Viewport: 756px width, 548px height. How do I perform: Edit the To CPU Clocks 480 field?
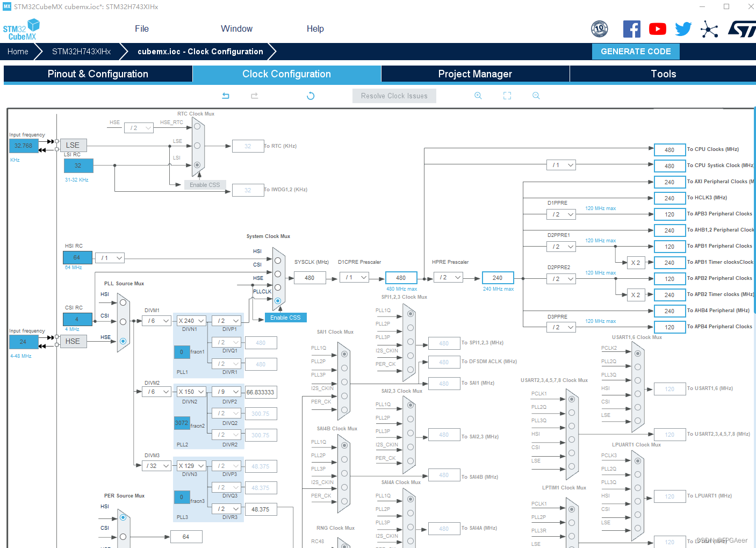(669, 150)
